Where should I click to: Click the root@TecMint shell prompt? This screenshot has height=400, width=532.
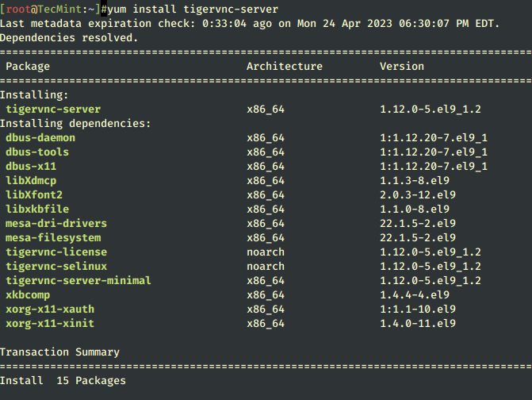(x=53, y=10)
